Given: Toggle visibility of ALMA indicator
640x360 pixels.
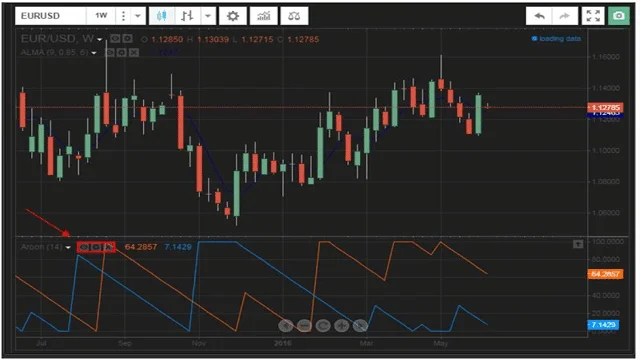Looking at the screenshot, I should pyautogui.click(x=110, y=53).
